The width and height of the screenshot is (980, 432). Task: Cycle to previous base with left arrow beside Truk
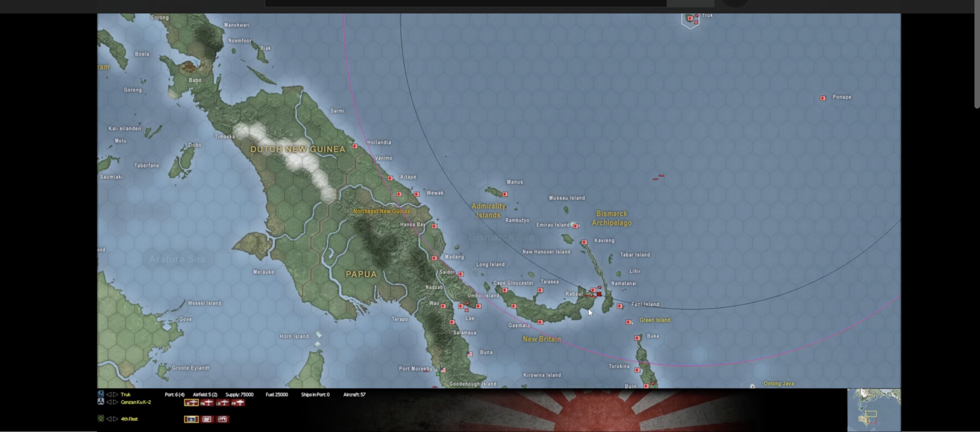pos(110,395)
